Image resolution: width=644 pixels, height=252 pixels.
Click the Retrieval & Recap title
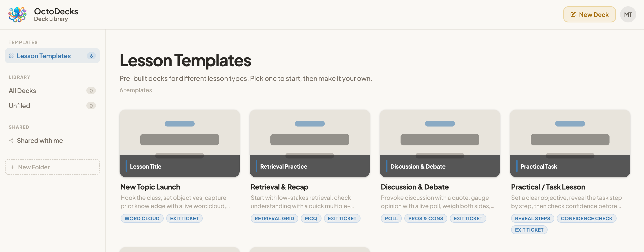279,187
